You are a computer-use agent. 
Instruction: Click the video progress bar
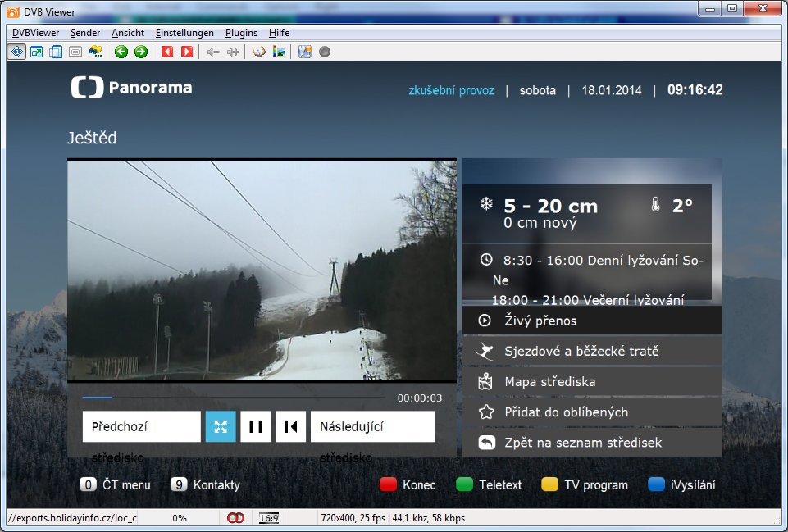point(235,398)
